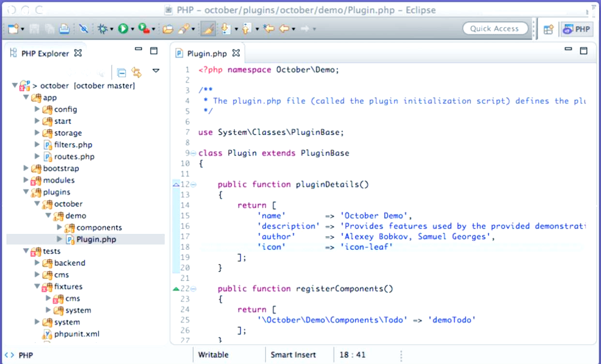Click the Back navigation arrow
Viewport: 601px width, 364px height.
[284, 29]
